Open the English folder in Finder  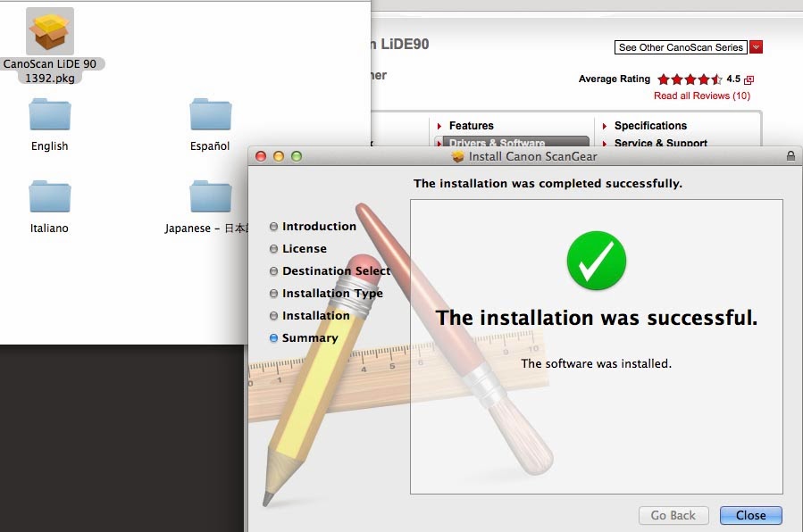[50, 114]
